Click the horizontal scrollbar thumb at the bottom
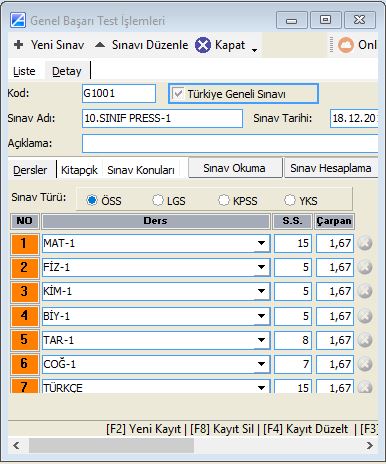The width and height of the screenshot is (386, 464). [111, 445]
